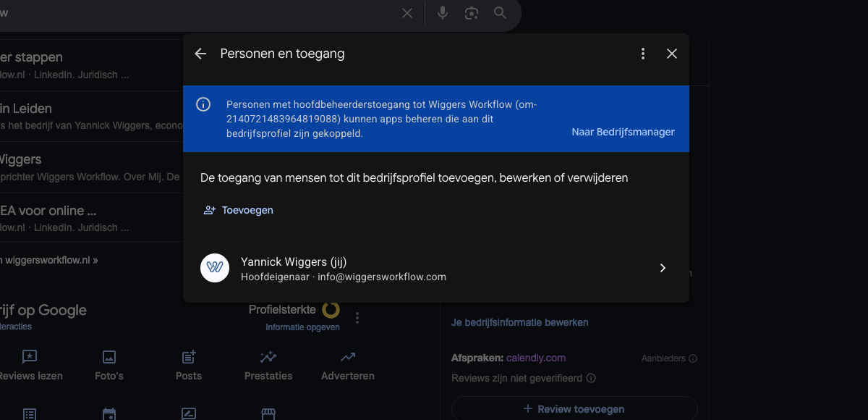Screen dimensions: 868x420
Task: Click the Wiggers Workflow avatar logo
Action: click(215, 268)
